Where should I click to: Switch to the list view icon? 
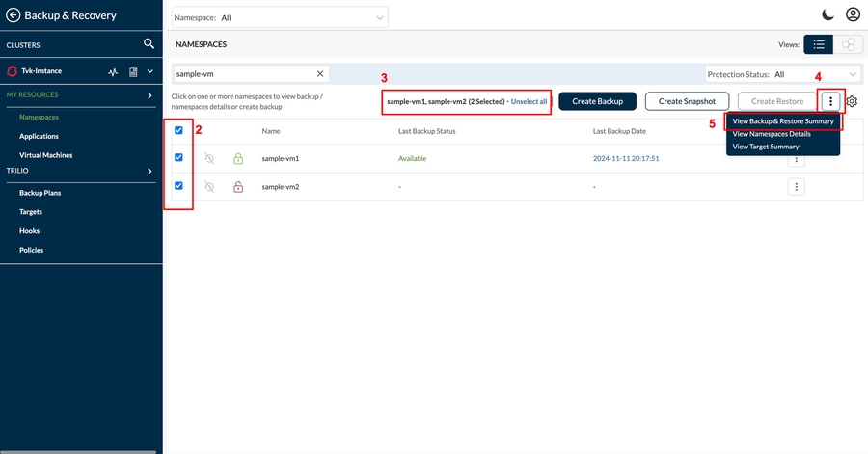coord(819,44)
